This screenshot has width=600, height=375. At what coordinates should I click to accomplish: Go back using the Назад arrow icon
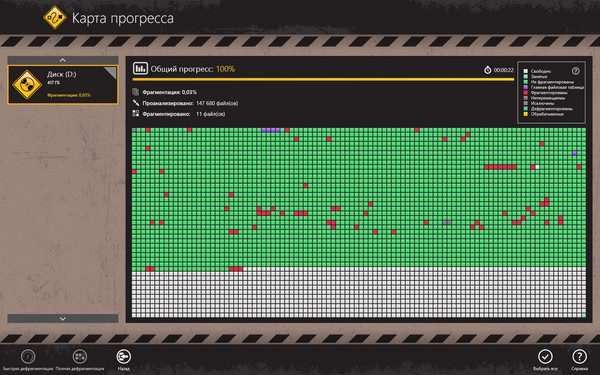pos(124,357)
